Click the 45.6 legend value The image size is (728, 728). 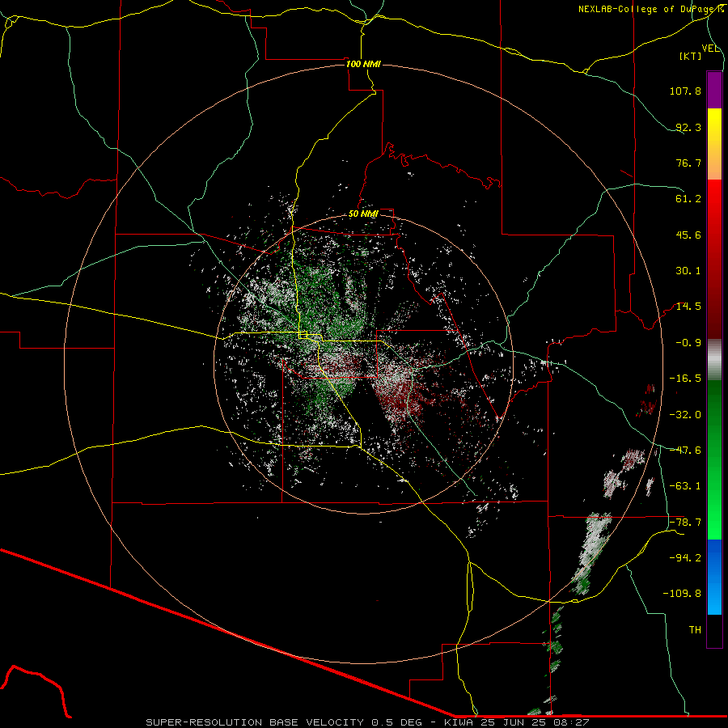point(688,235)
